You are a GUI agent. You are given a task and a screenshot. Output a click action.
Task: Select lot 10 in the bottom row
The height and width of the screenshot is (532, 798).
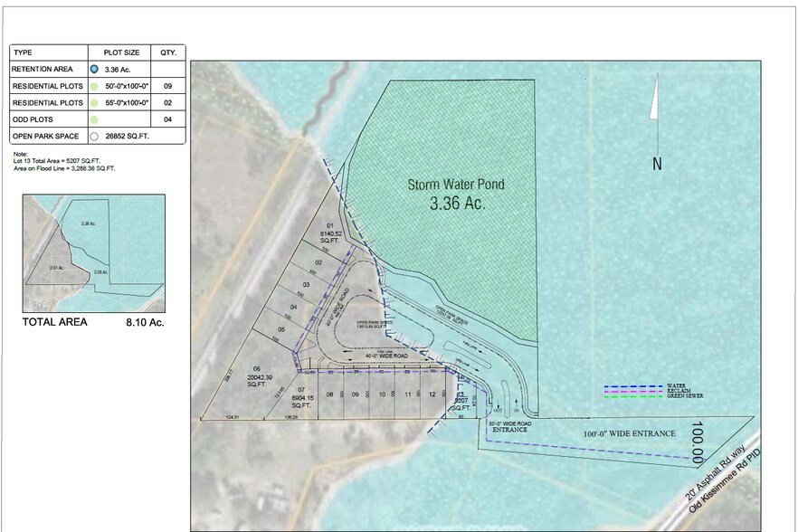[382, 394]
